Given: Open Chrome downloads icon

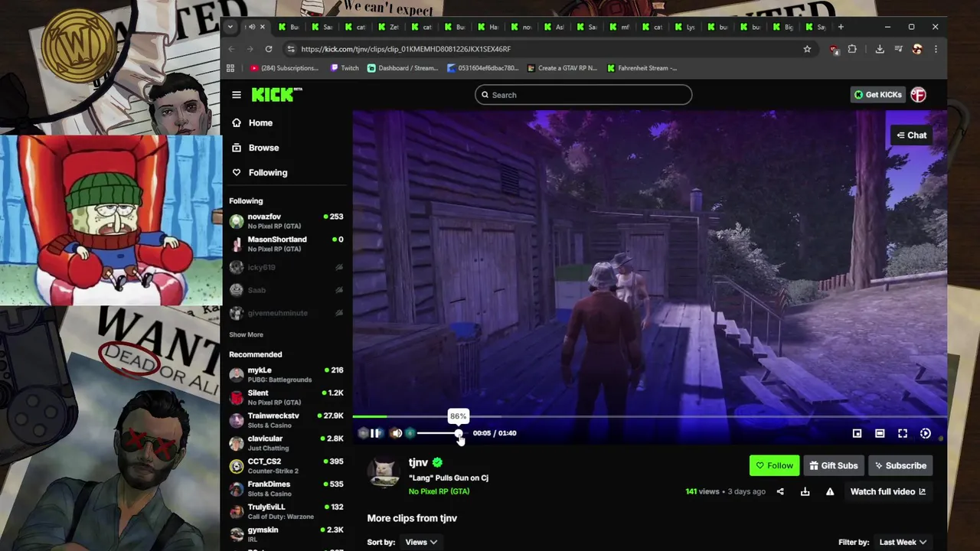Looking at the screenshot, I should point(880,49).
